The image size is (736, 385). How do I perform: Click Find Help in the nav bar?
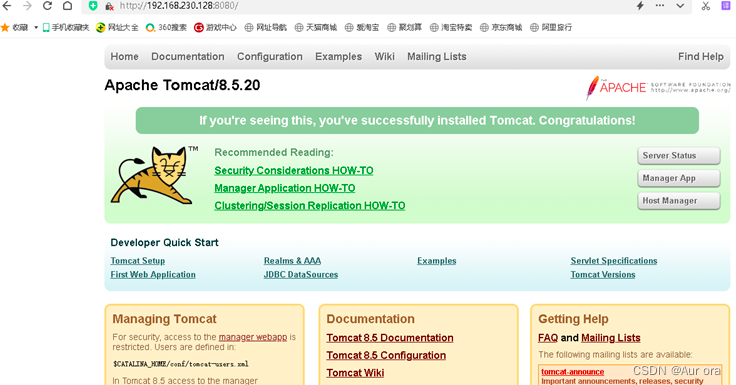pos(701,56)
